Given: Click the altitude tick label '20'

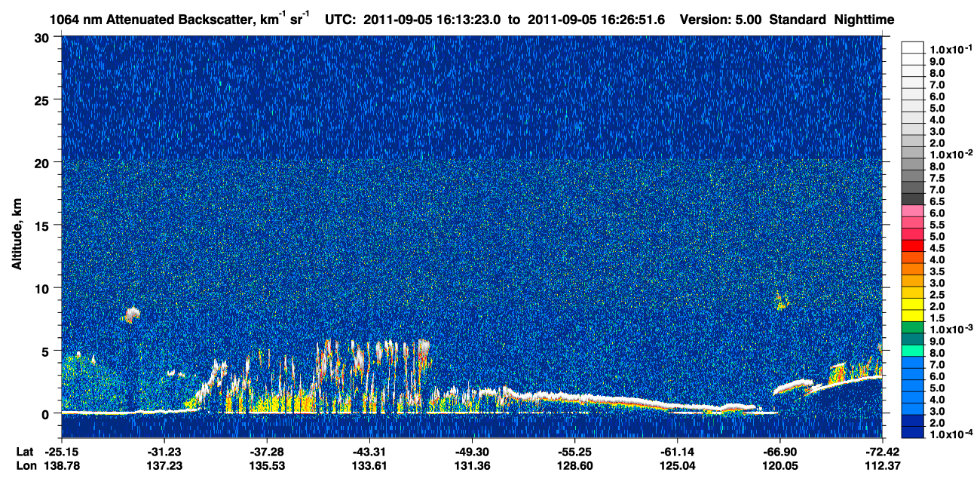Looking at the screenshot, I should pos(44,163).
